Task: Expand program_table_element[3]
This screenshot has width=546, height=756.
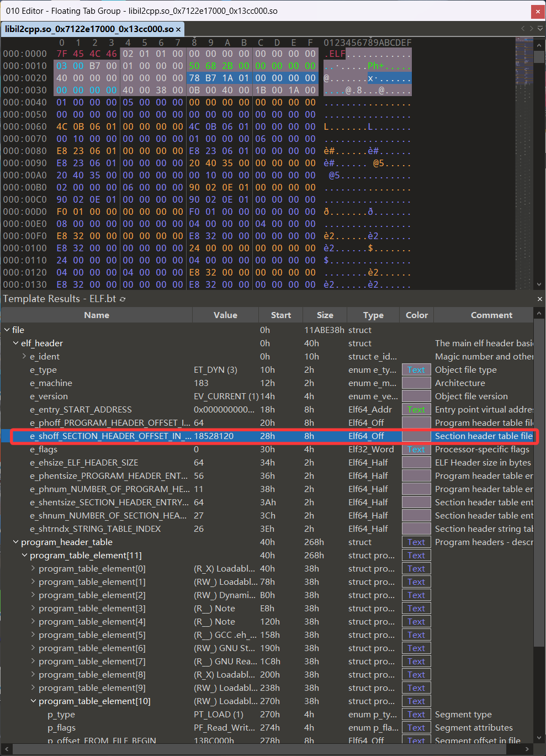Action: point(33,608)
